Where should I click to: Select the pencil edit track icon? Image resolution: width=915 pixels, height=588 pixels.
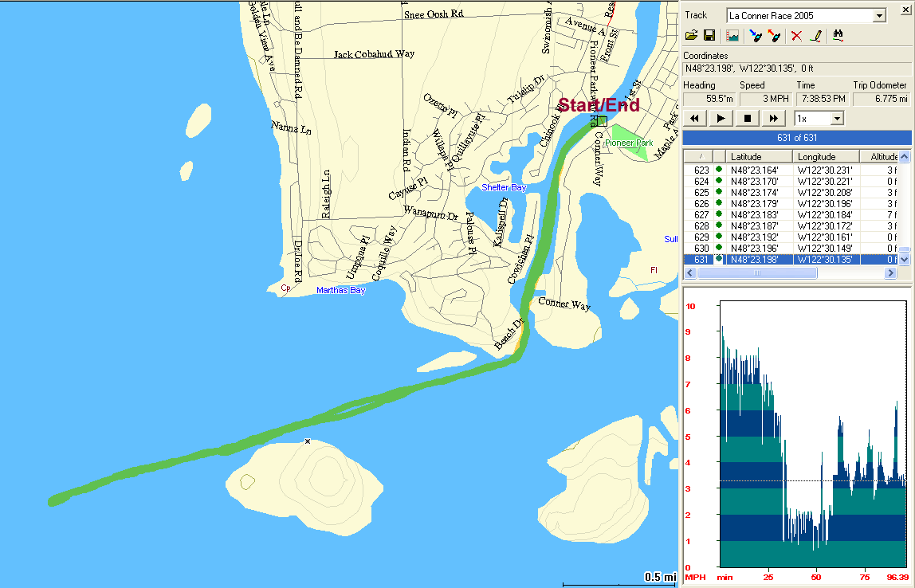tap(815, 36)
